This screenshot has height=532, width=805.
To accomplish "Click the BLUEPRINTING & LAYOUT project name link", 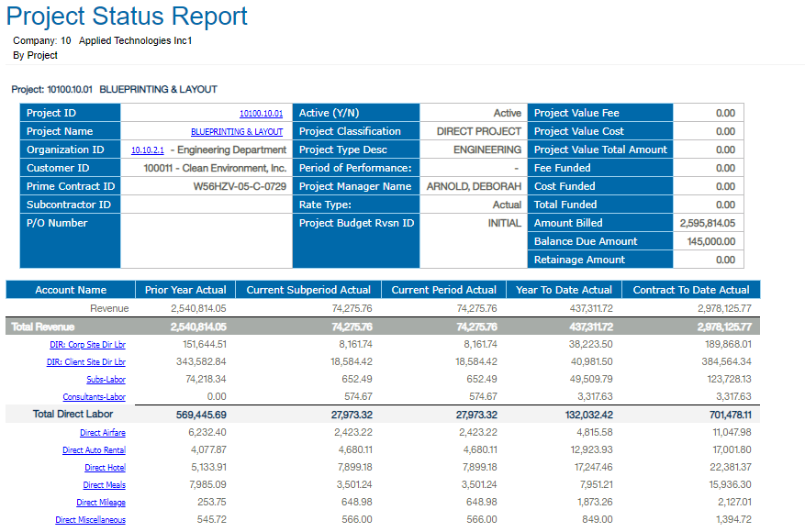I will [x=237, y=132].
